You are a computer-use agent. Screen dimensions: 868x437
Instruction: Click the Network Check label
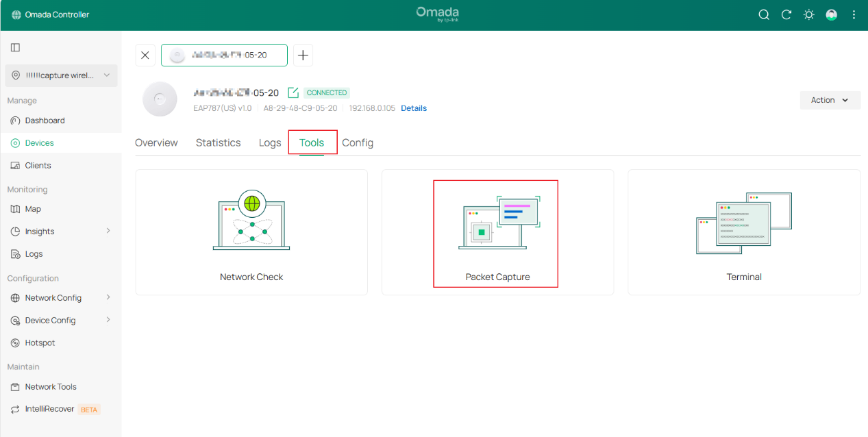click(251, 277)
